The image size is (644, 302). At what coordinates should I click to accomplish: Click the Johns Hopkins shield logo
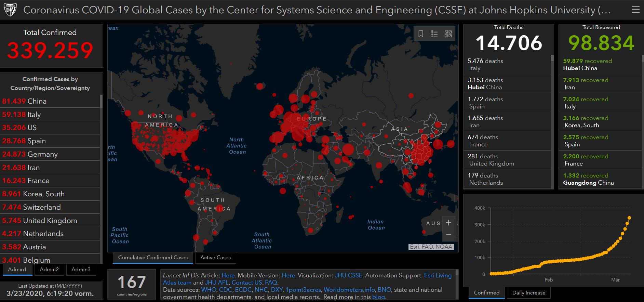point(10,10)
